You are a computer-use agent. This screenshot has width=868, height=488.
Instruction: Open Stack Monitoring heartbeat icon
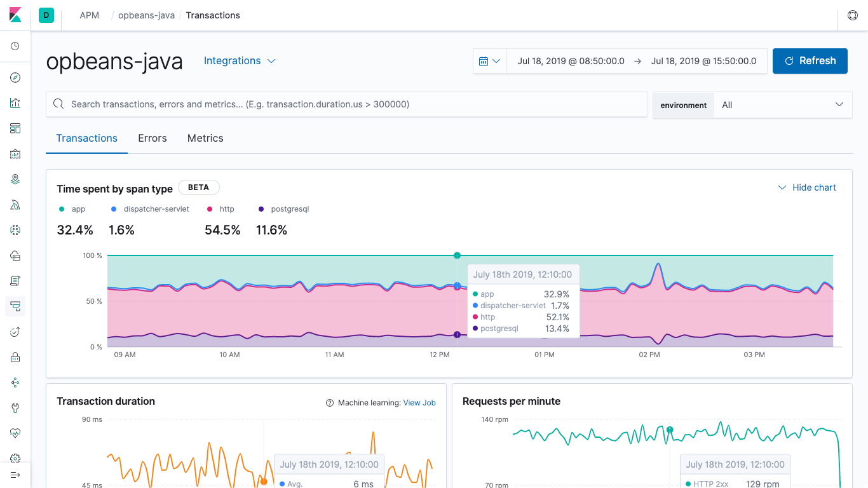[x=15, y=433]
